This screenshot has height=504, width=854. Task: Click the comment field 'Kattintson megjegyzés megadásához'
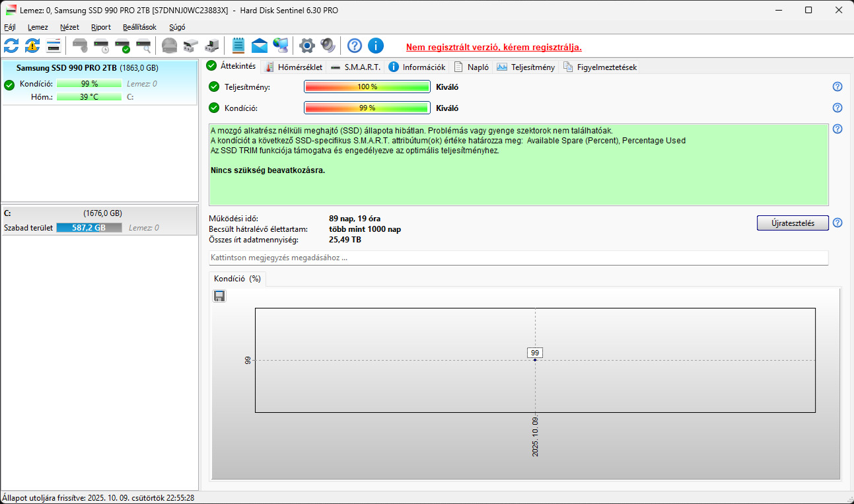tap(518, 258)
